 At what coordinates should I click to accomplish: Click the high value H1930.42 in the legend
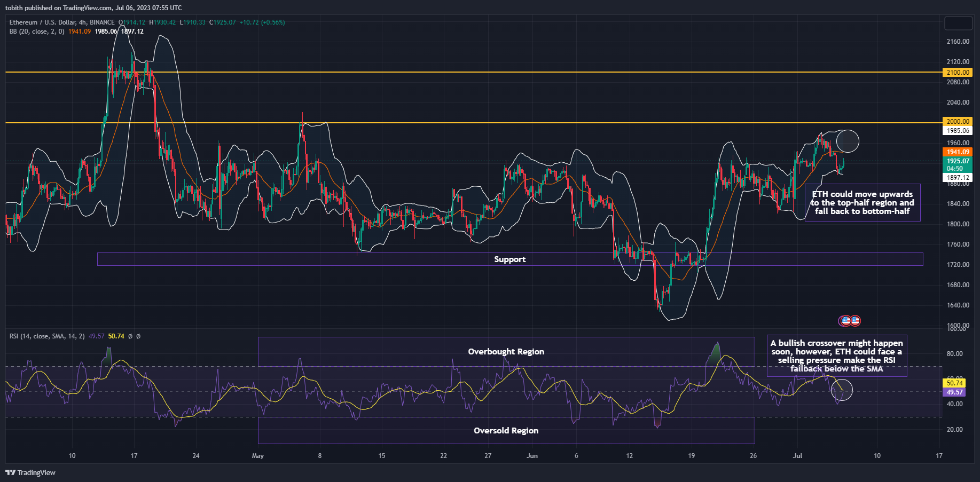pos(162,22)
